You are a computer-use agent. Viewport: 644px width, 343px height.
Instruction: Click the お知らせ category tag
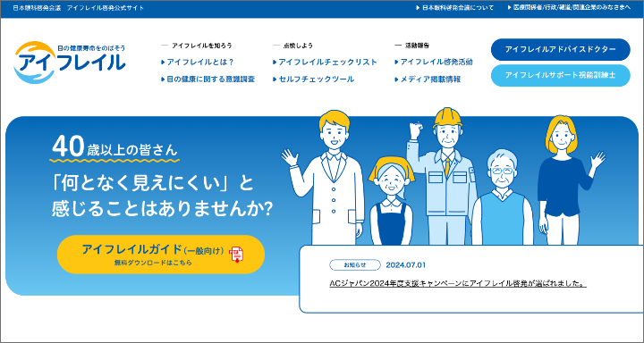click(355, 265)
